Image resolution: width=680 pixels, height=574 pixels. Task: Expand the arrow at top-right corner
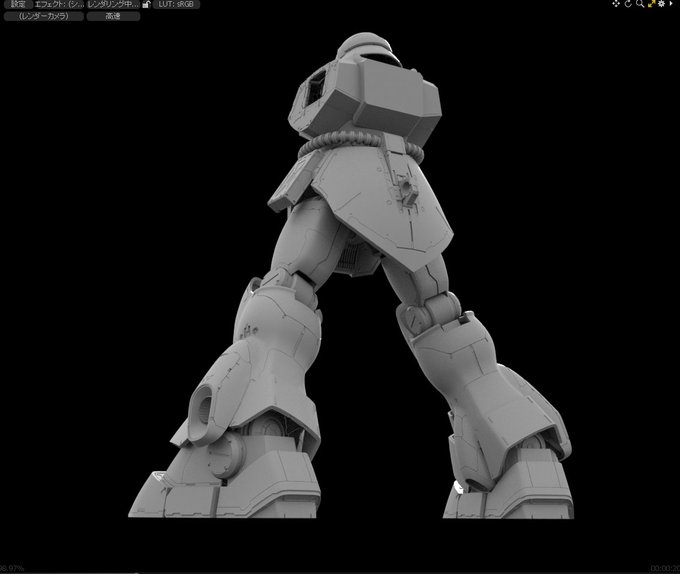671,4
